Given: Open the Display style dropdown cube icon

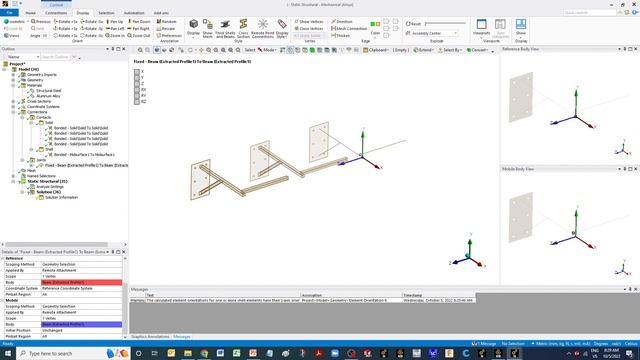Looking at the screenshot, I should (x=193, y=24).
